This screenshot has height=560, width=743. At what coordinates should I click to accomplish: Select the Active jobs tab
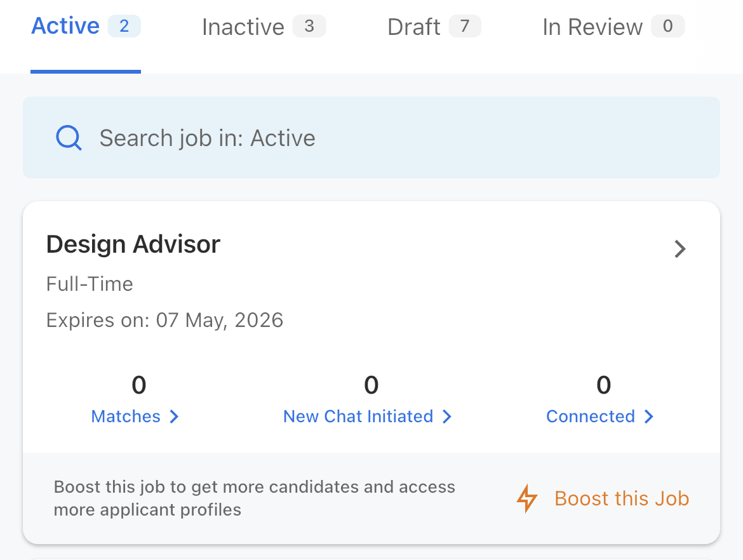(66, 27)
